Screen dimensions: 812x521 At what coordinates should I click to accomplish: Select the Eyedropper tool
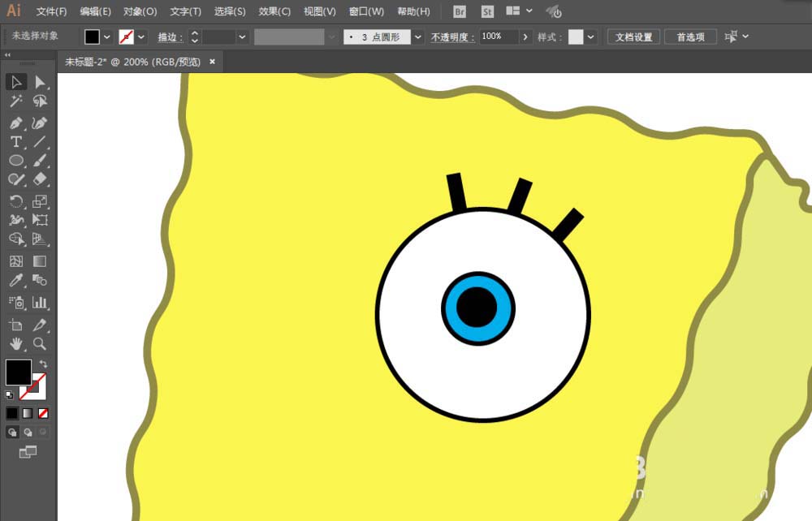[16, 281]
